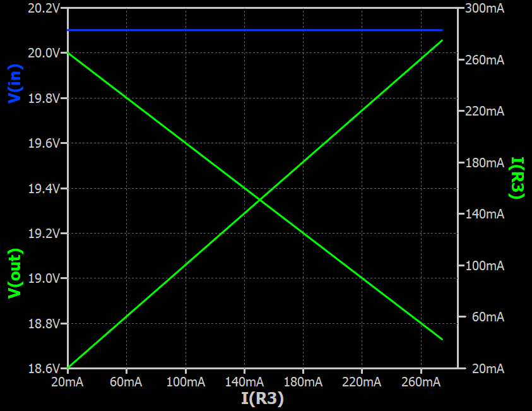Click the 20mA bottom axis value
This screenshot has width=532, height=411.
(x=67, y=382)
